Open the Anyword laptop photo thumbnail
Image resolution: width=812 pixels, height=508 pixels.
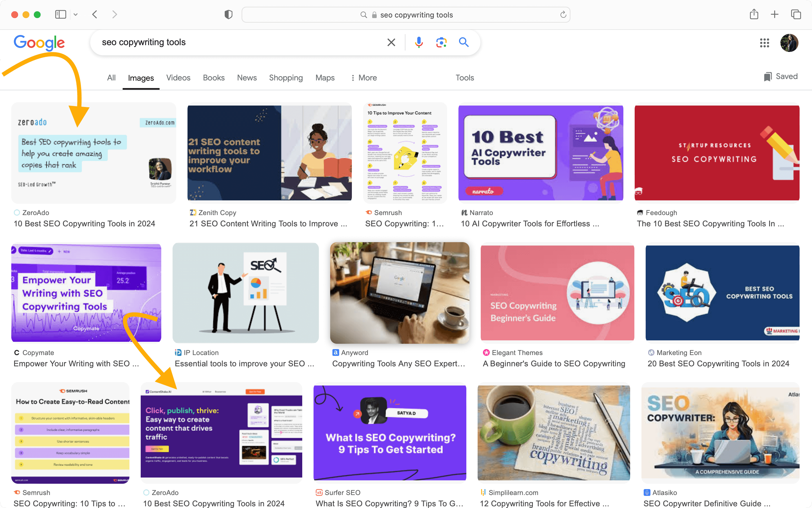pos(399,293)
